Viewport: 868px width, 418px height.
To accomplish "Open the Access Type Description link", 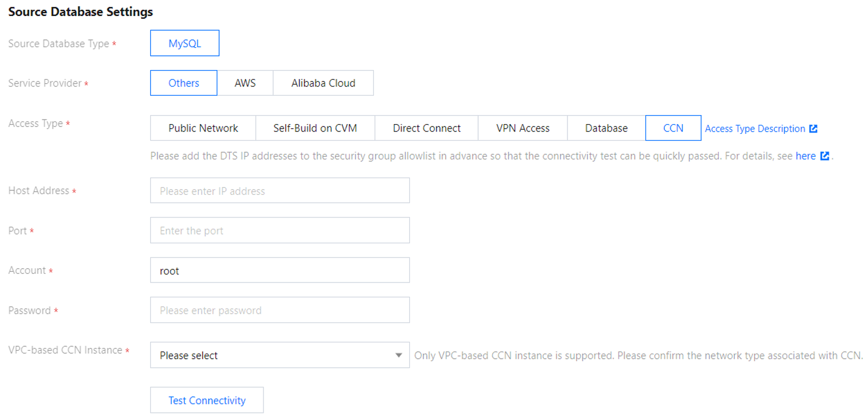I will 755,129.
